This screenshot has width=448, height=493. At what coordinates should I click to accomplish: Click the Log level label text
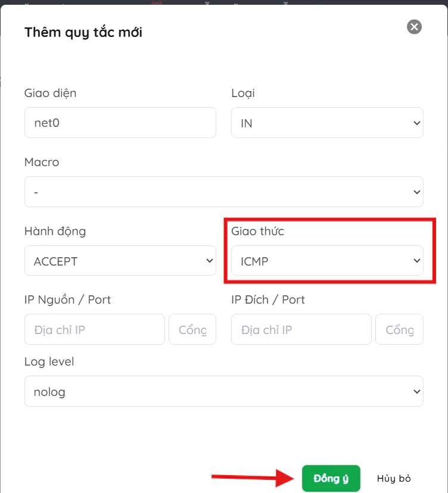pos(49,361)
